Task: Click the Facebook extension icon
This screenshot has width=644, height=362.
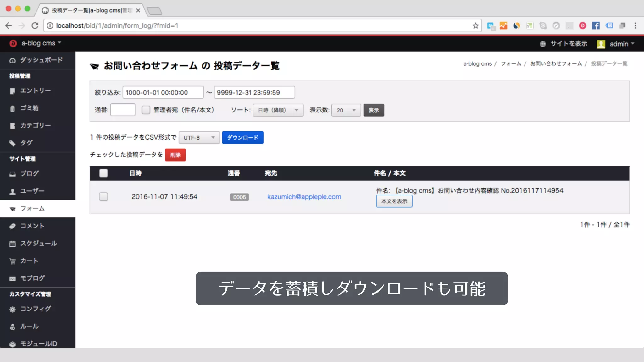Action: point(596,25)
